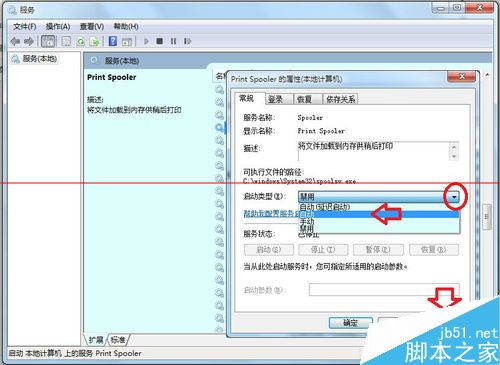
Task: Click the Restart service toolbar icon
Action: pyautogui.click(x=187, y=41)
